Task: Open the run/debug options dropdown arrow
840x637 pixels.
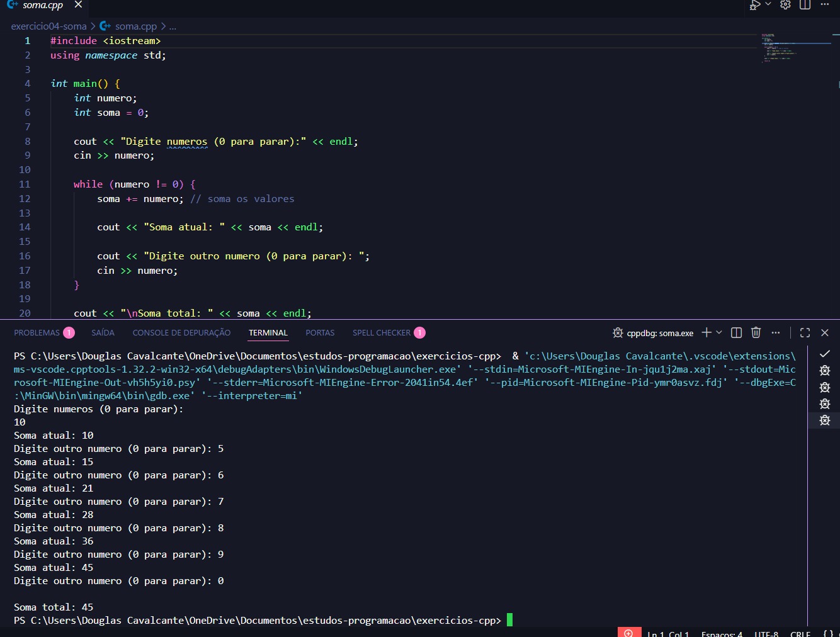Action: click(768, 4)
